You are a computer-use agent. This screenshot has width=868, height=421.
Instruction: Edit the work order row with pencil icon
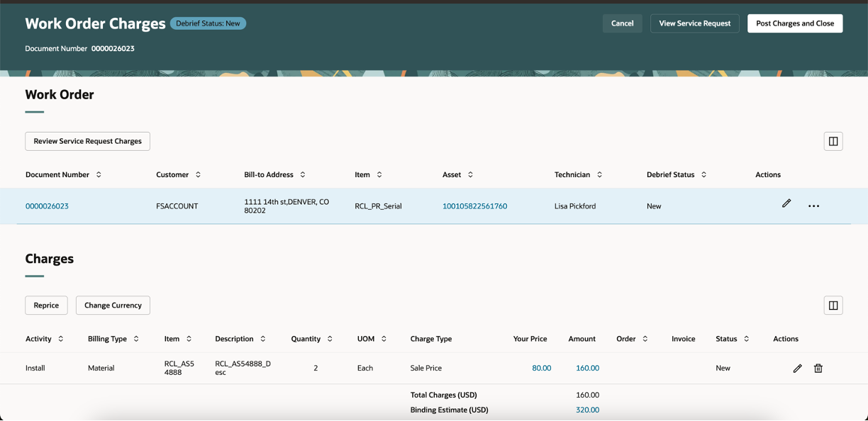(x=786, y=203)
